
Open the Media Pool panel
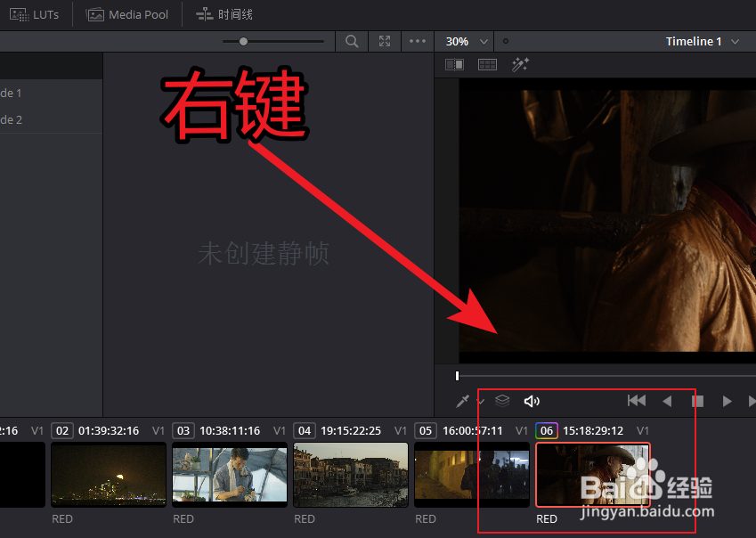pos(127,14)
